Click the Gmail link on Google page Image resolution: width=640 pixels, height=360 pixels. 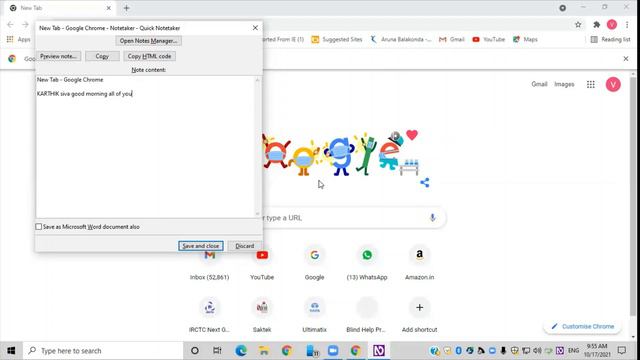click(539, 84)
